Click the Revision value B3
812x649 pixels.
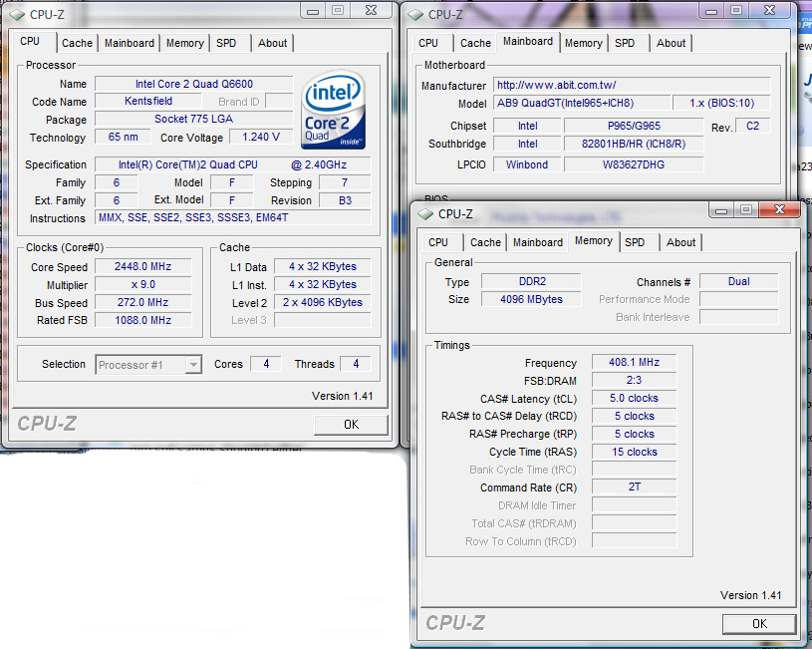tap(345, 200)
